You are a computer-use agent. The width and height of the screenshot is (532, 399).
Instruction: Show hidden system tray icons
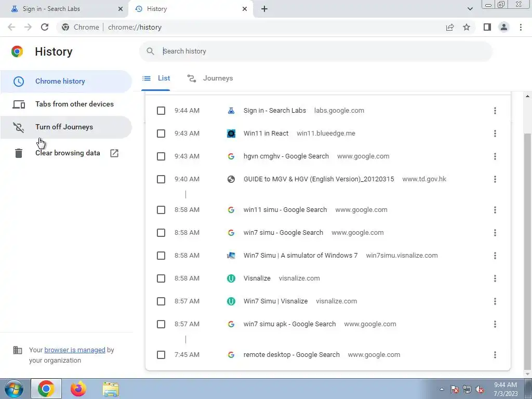click(442, 389)
